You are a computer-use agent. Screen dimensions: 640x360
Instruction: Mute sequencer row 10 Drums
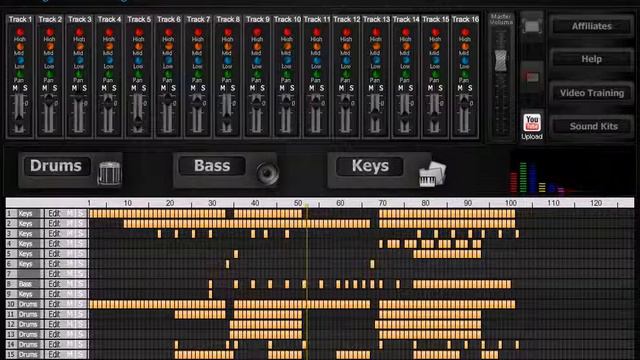(69, 304)
